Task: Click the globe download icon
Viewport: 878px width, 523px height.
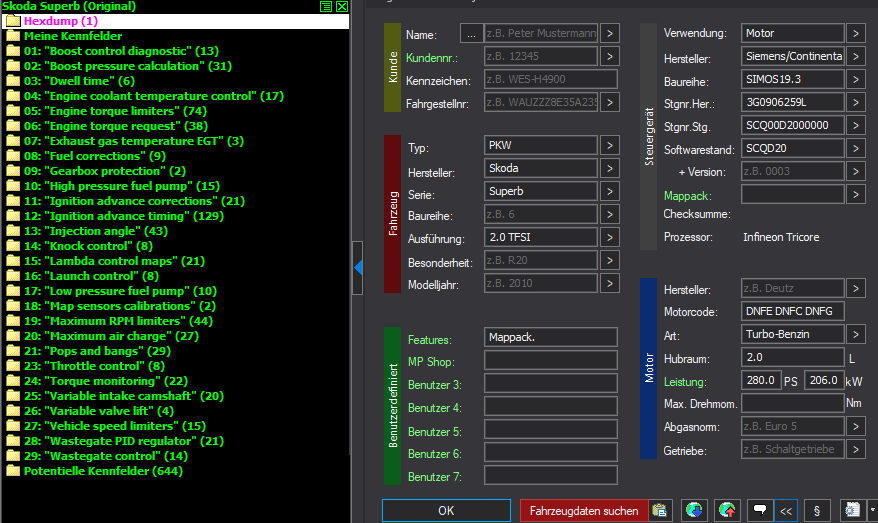Action: (x=694, y=511)
